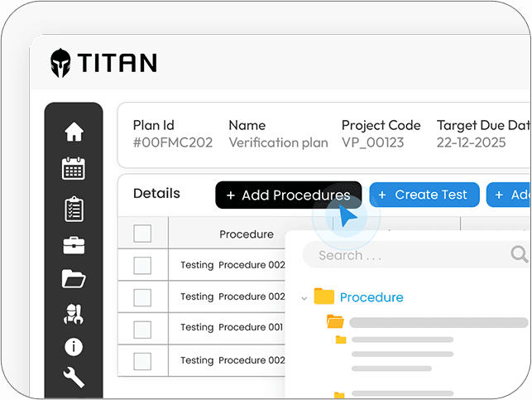This screenshot has width=532, height=400.
Task: Toggle the select-all header checkbox
Action: (x=142, y=234)
